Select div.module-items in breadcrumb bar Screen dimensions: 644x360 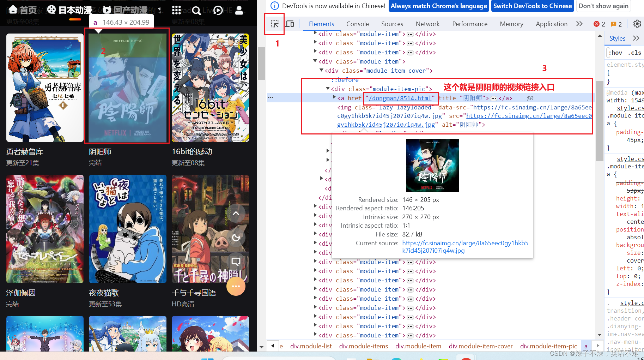tap(363, 346)
